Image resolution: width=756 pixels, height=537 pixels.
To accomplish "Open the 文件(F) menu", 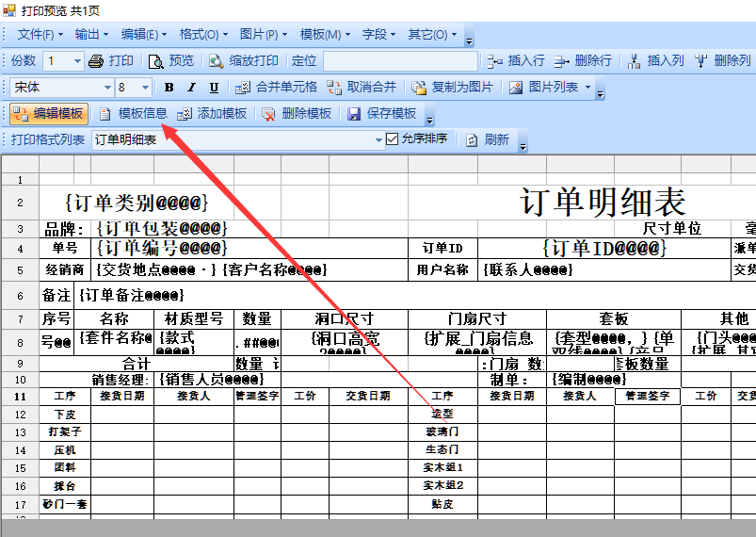I will 40,34.
